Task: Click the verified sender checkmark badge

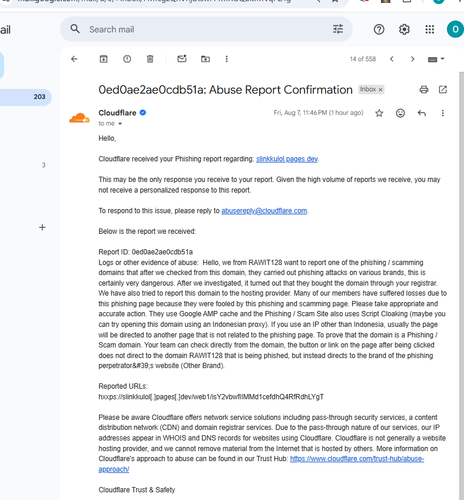Action: tap(143, 113)
